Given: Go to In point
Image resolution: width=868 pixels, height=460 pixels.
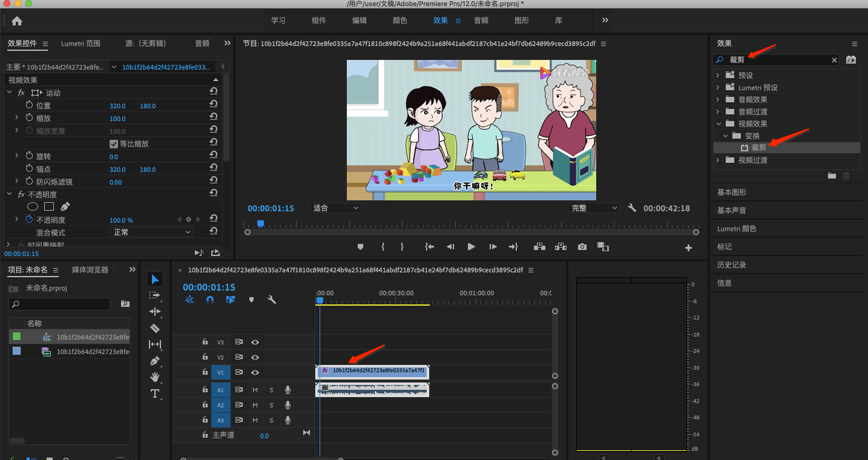Looking at the screenshot, I should (429, 247).
